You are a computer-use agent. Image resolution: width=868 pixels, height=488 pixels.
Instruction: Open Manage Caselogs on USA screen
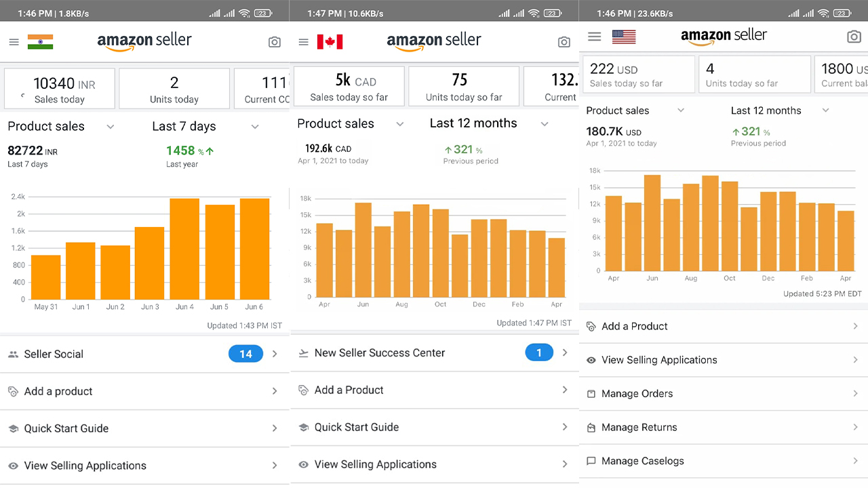coord(724,461)
